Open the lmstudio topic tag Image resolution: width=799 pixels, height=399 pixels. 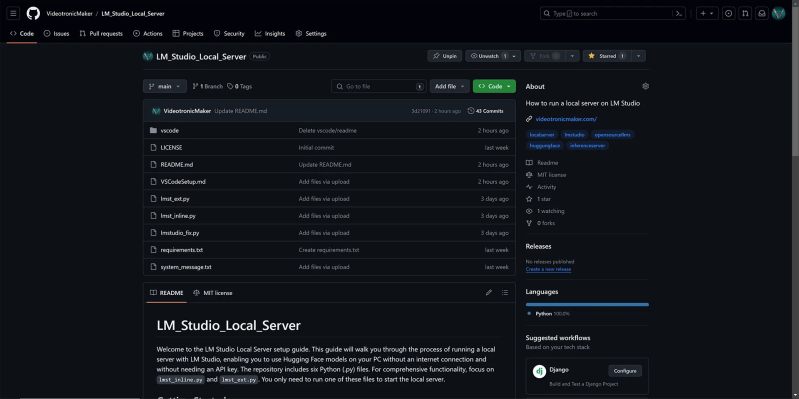(x=574, y=135)
